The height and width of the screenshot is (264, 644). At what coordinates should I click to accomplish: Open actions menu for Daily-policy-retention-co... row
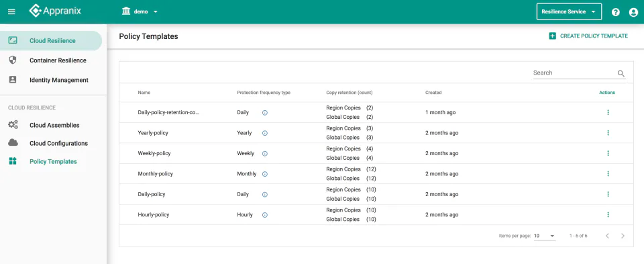608,112
